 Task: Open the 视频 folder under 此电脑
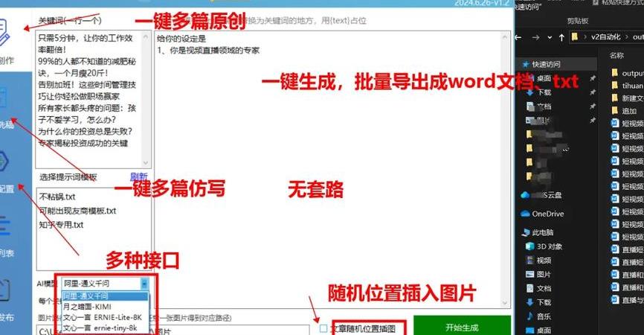[538, 261]
